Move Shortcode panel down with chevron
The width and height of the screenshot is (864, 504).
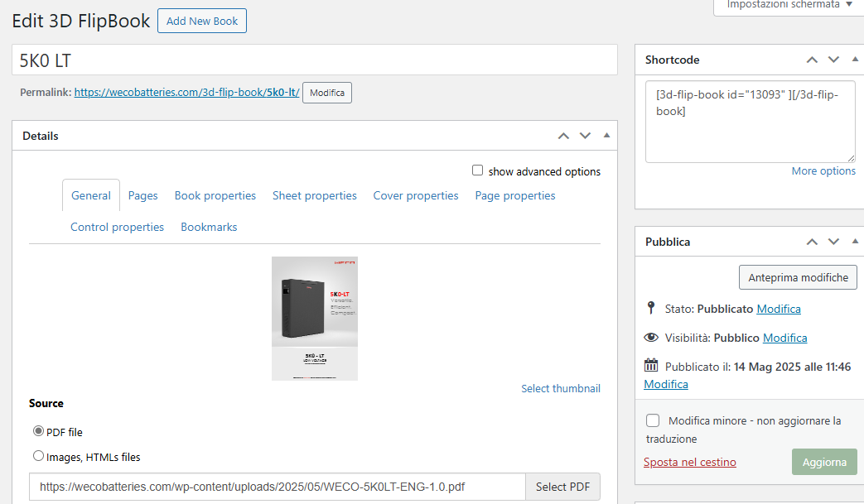(x=833, y=60)
